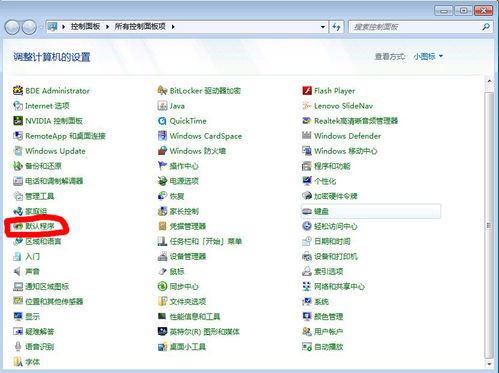Viewport: 499px width, 373px height.
Task: Open the 日期和时间 item
Action: coord(326,241)
